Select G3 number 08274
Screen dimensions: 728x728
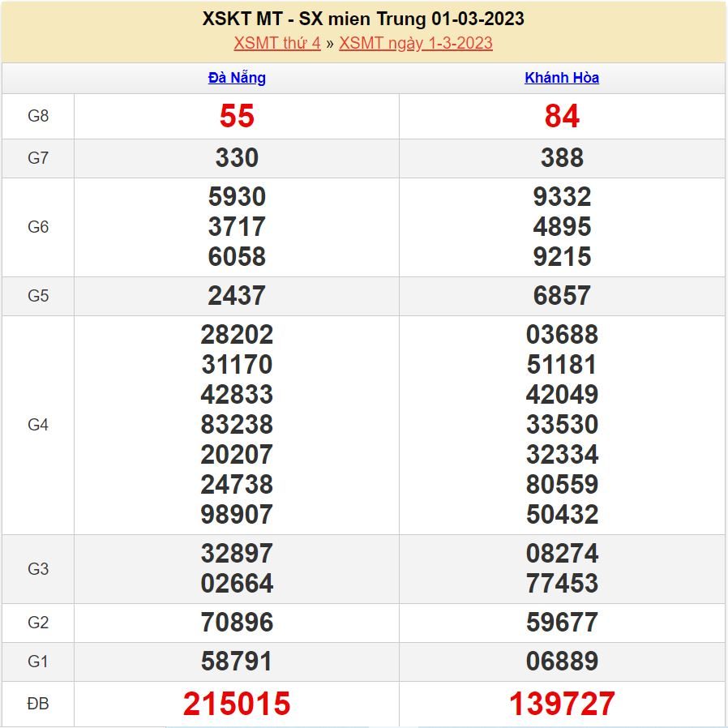coord(562,554)
